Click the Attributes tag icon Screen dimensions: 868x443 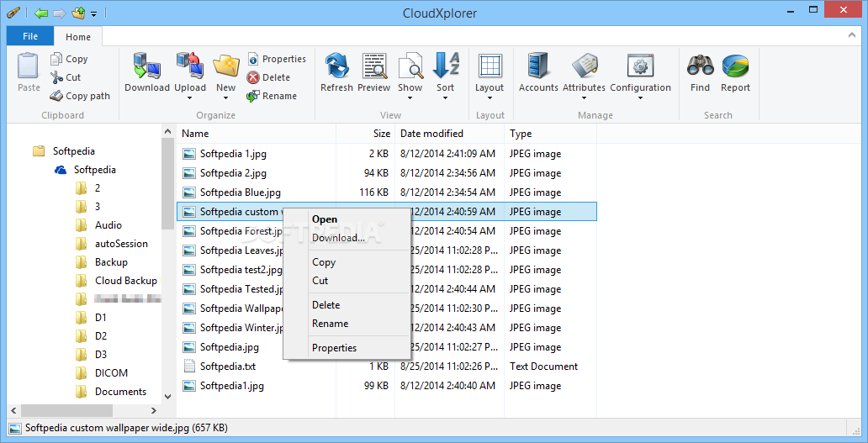point(584,66)
